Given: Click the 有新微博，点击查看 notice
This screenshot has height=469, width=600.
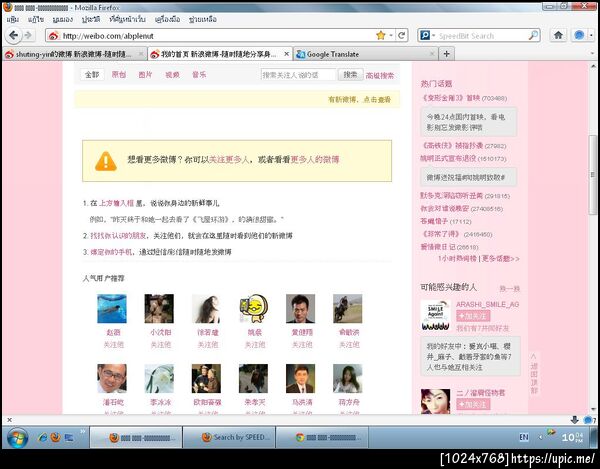Looking at the screenshot, I should tap(359, 99).
